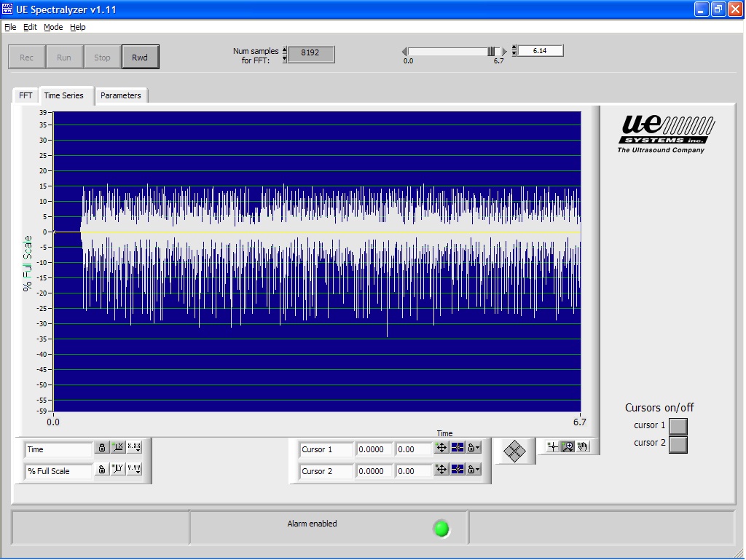The width and height of the screenshot is (746, 560).
Task: Click the diamond cursor mover pad
Action: pyautogui.click(x=515, y=452)
